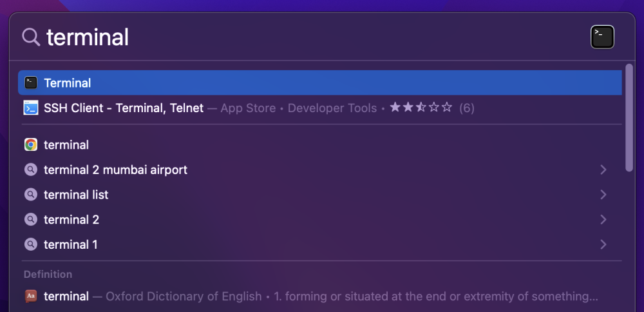Image resolution: width=644 pixels, height=312 pixels.
Task: Click the search icon beside terminal 2
Action: point(31,220)
